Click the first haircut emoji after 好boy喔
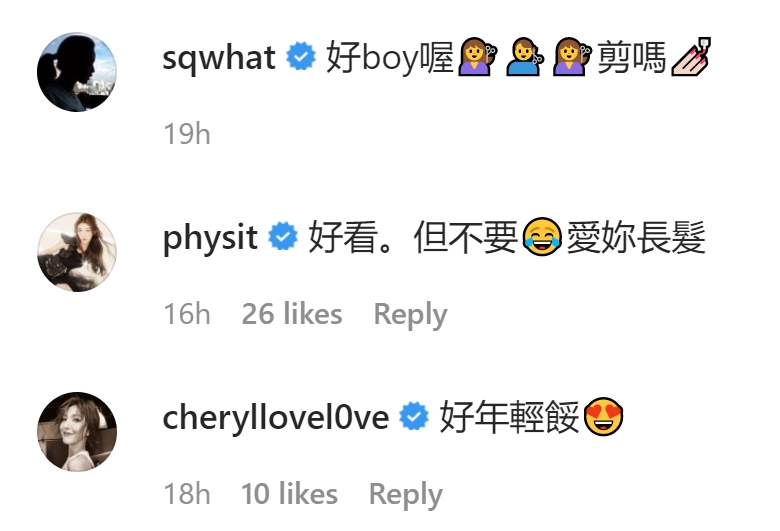The width and height of the screenshot is (780, 531). [477, 57]
